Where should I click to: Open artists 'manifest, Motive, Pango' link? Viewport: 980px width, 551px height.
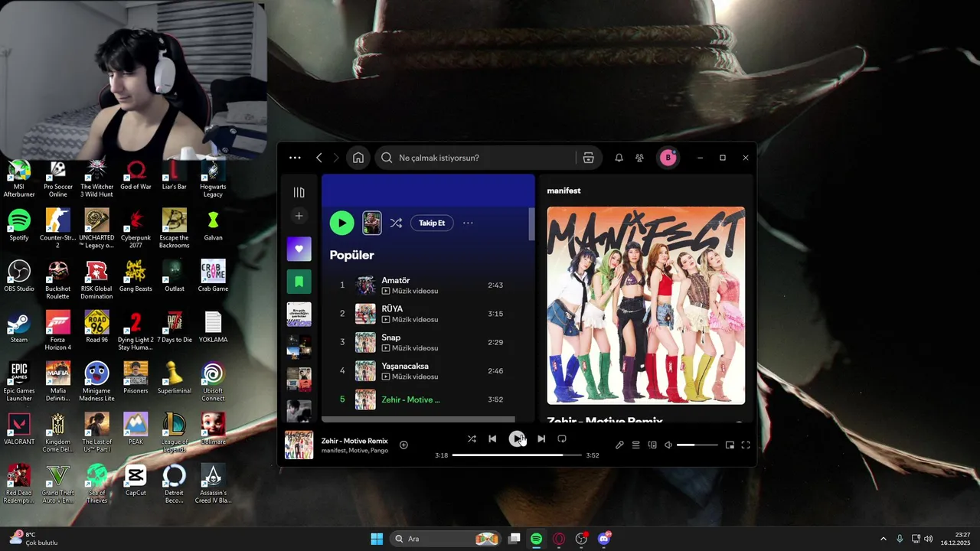click(x=354, y=451)
